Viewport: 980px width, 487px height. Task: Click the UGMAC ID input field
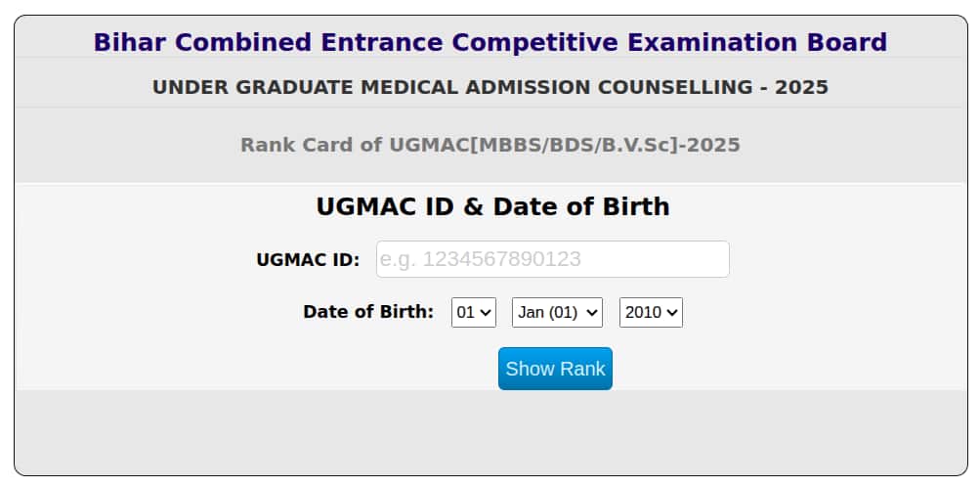pos(552,259)
